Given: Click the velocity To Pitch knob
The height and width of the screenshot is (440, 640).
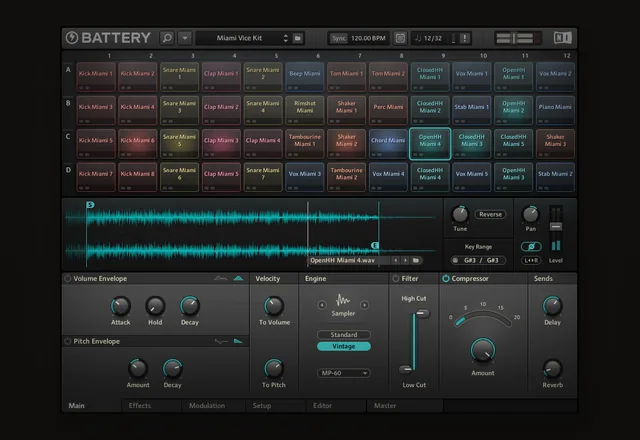Looking at the screenshot, I should 274,369.
